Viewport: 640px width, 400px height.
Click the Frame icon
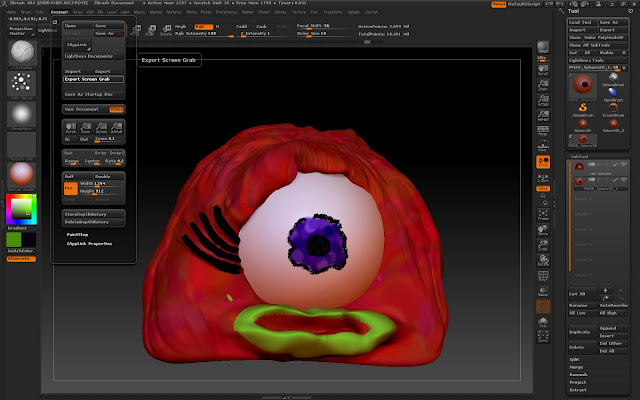tap(543, 215)
